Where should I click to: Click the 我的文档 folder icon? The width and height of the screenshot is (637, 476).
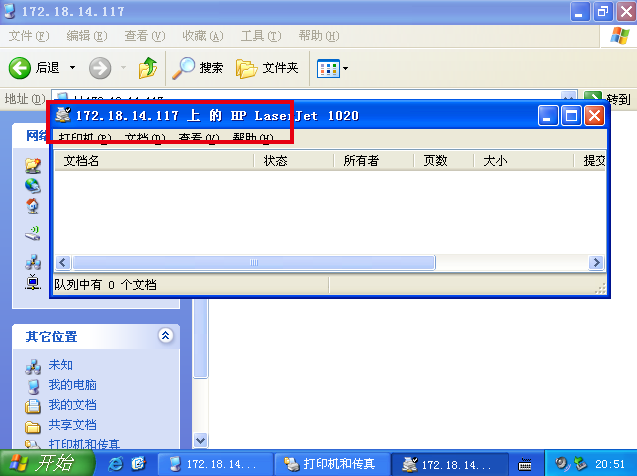(33, 406)
